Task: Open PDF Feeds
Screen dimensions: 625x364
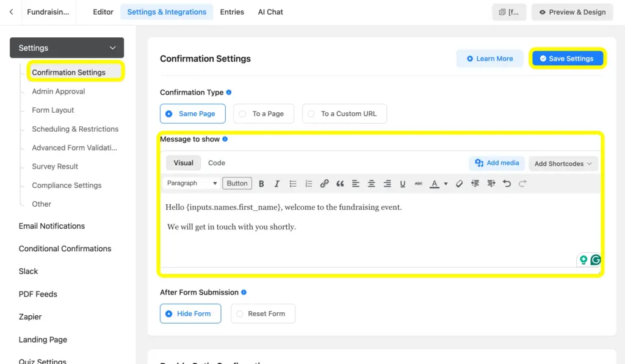Action: click(x=38, y=294)
